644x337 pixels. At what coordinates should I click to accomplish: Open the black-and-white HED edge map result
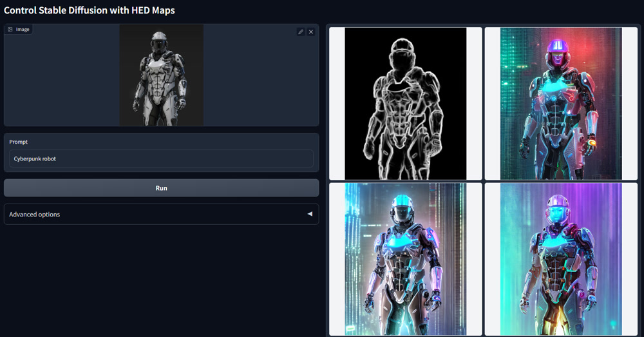[x=405, y=103]
